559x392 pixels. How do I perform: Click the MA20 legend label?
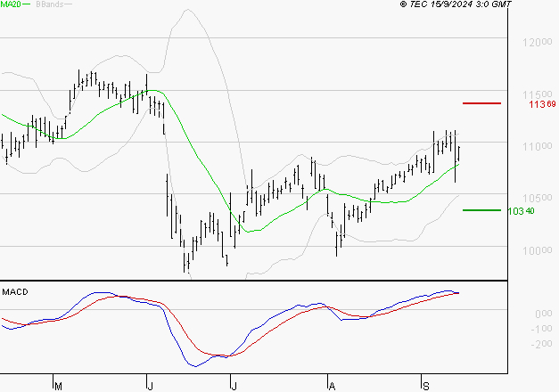pos(11,4)
